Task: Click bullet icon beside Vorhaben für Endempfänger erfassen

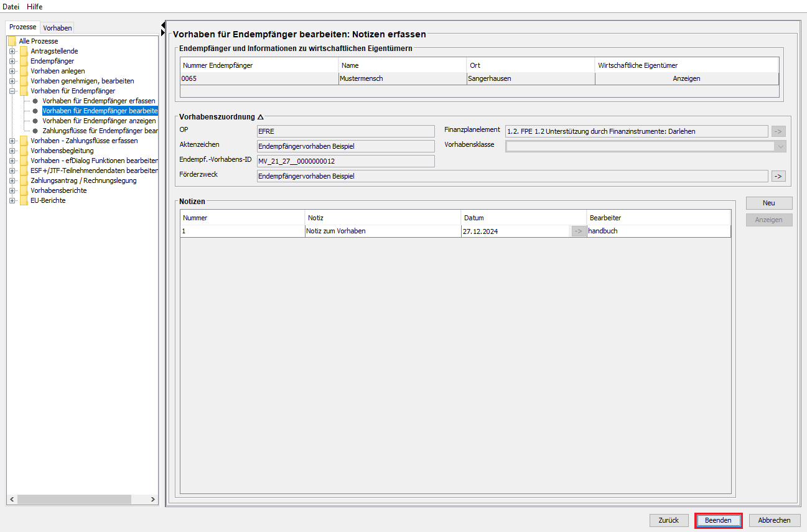Action: pyautogui.click(x=35, y=101)
